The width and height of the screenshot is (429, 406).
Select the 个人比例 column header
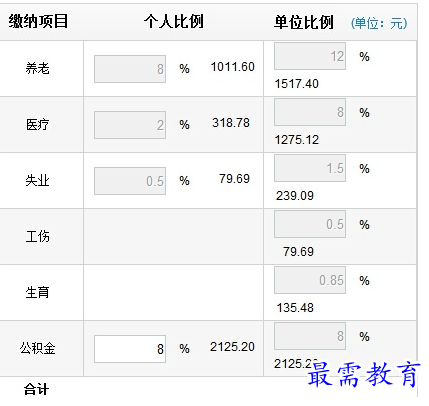pyautogui.click(x=174, y=22)
